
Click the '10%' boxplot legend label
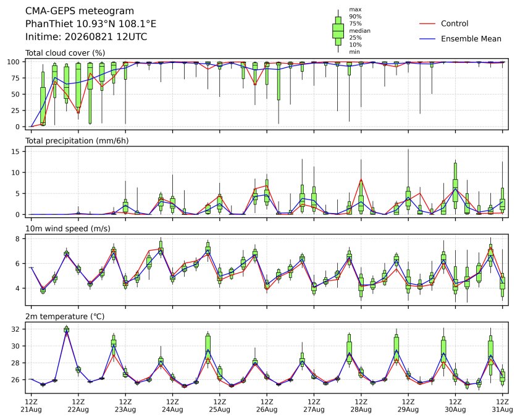pyautogui.click(x=355, y=44)
